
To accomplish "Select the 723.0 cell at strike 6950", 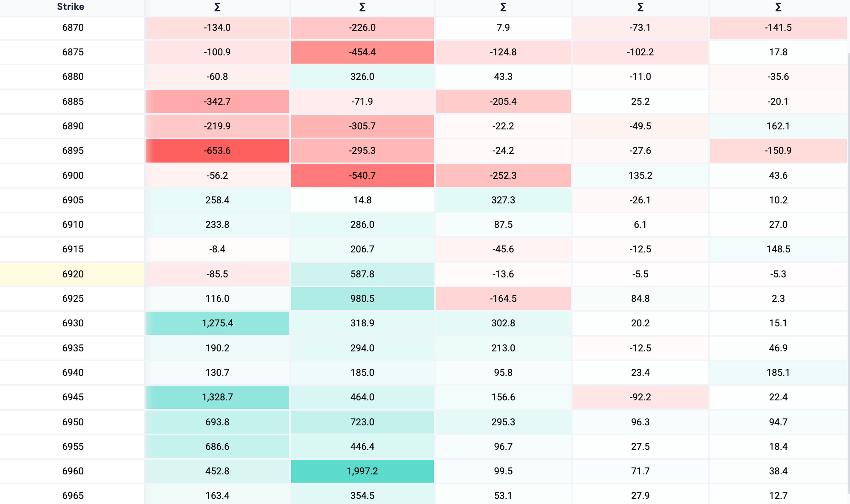I will [x=362, y=422].
